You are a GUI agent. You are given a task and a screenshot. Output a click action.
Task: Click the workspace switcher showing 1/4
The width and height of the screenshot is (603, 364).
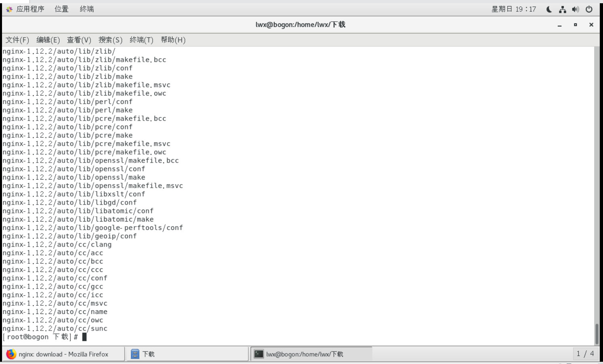click(585, 354)
